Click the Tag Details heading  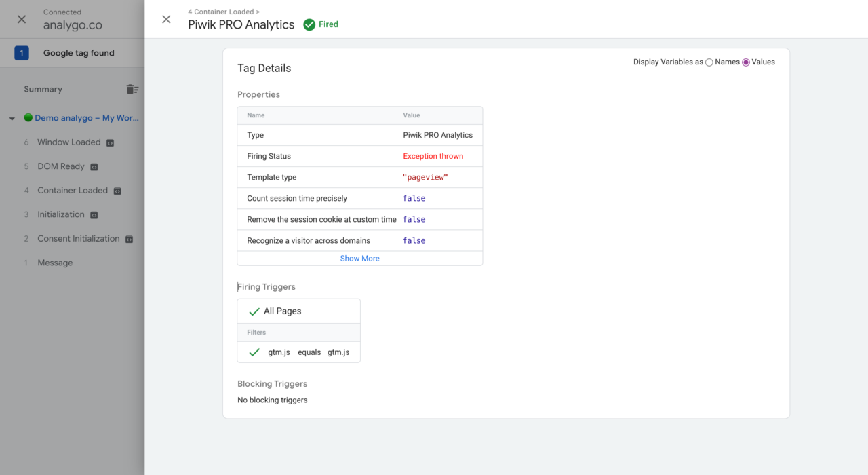264,68
